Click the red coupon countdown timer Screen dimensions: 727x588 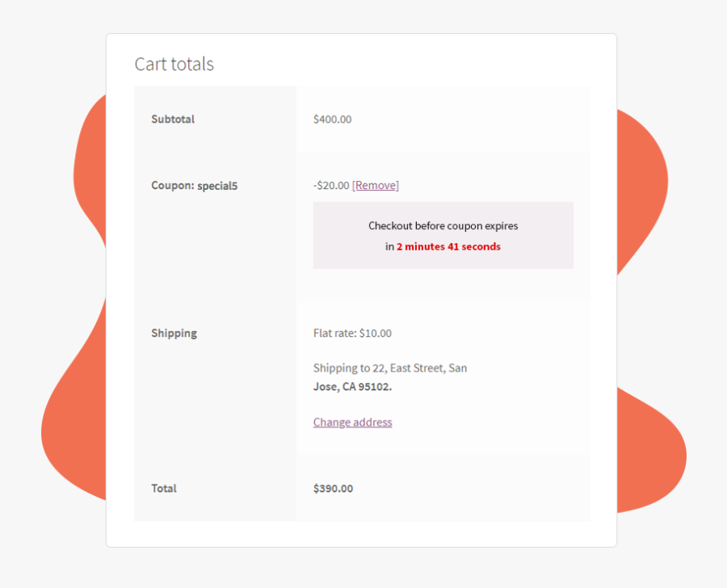coord(448,246)
